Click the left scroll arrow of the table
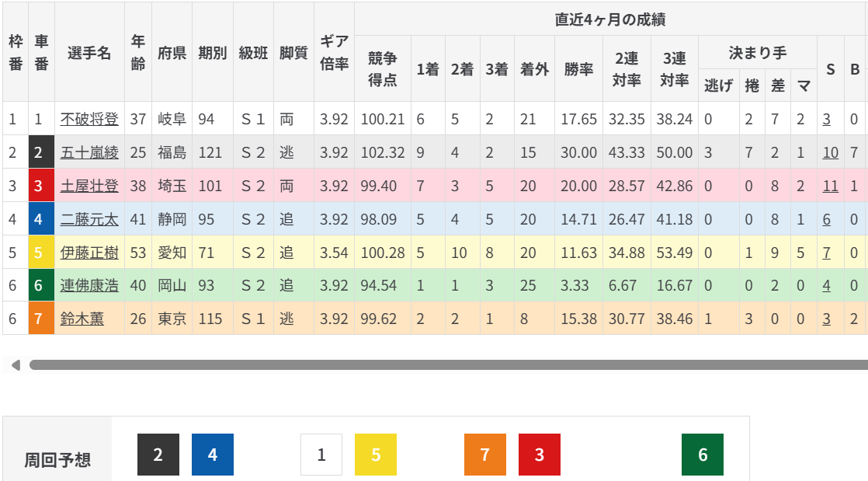 pos(15,364)
